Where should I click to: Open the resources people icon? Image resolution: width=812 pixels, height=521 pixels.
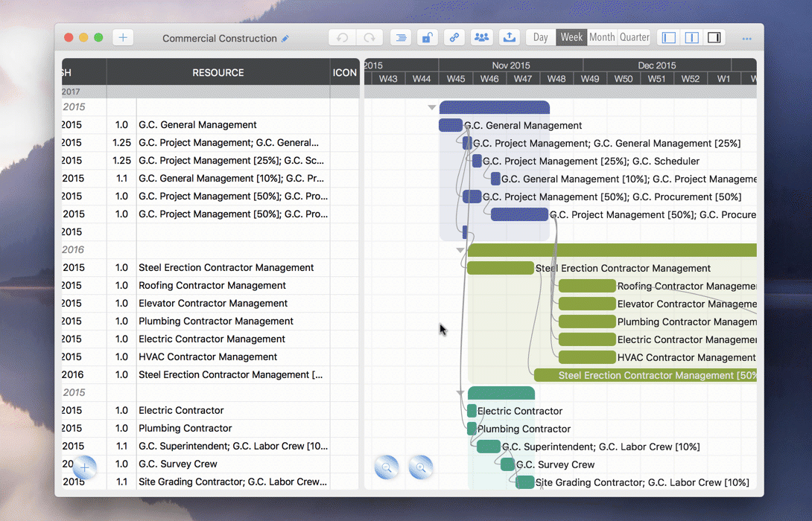pos(481,38)
